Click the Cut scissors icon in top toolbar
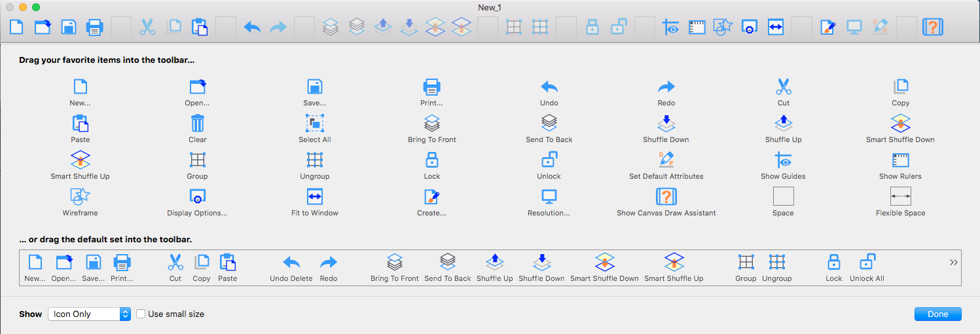Viewport: 980px width, 334px height. coord(147,27)
